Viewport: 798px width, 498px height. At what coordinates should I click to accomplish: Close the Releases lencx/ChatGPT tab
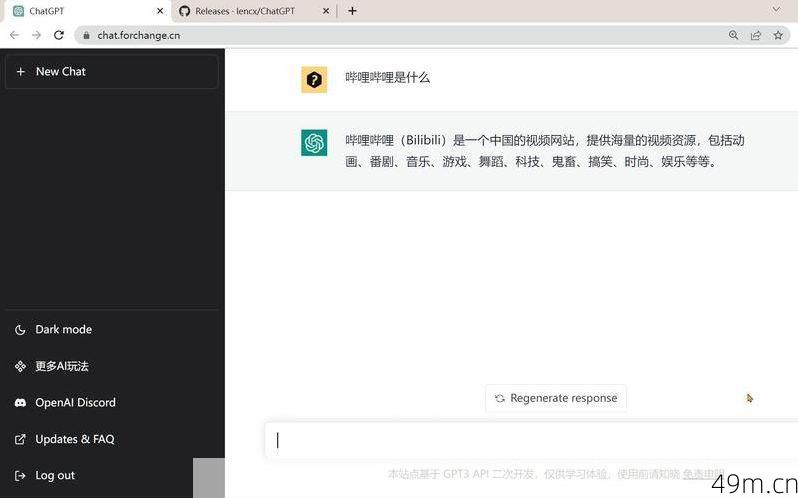(x=326, y=11)
